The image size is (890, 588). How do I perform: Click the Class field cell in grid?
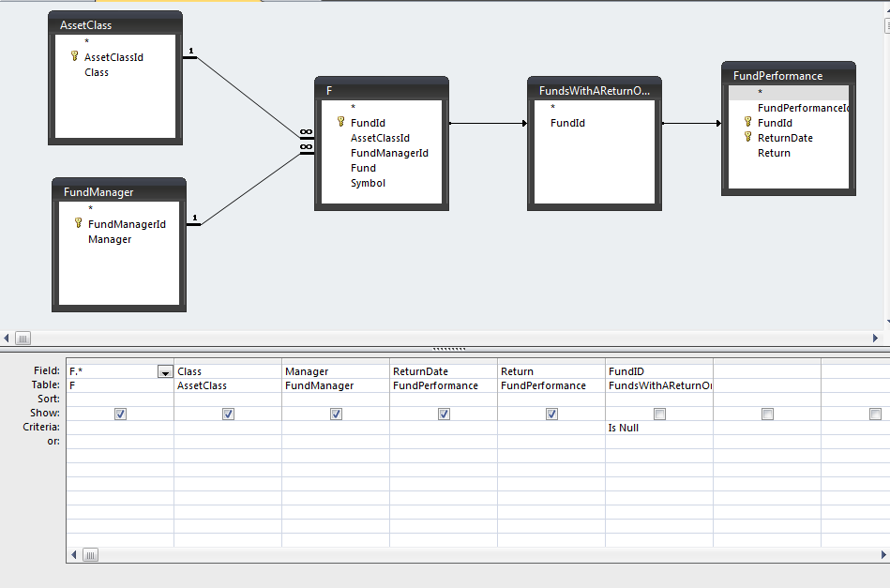click(x=228, y=371)
